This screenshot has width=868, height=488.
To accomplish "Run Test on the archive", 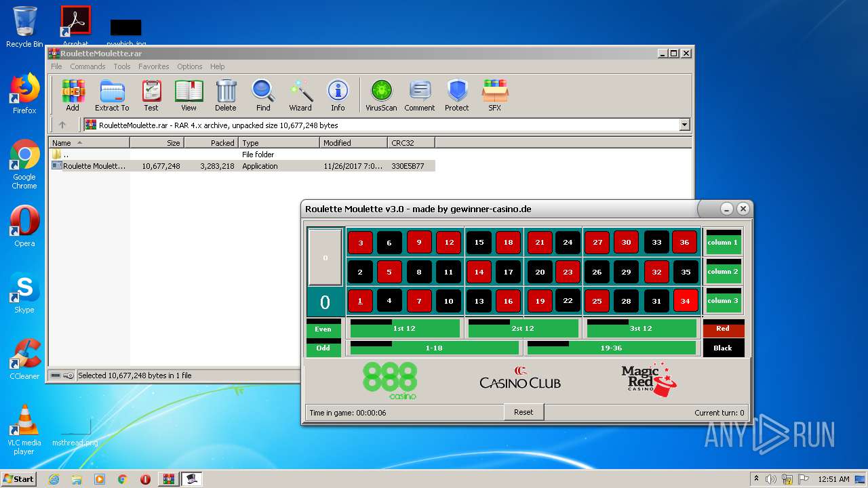I will [x=151, y=95].
